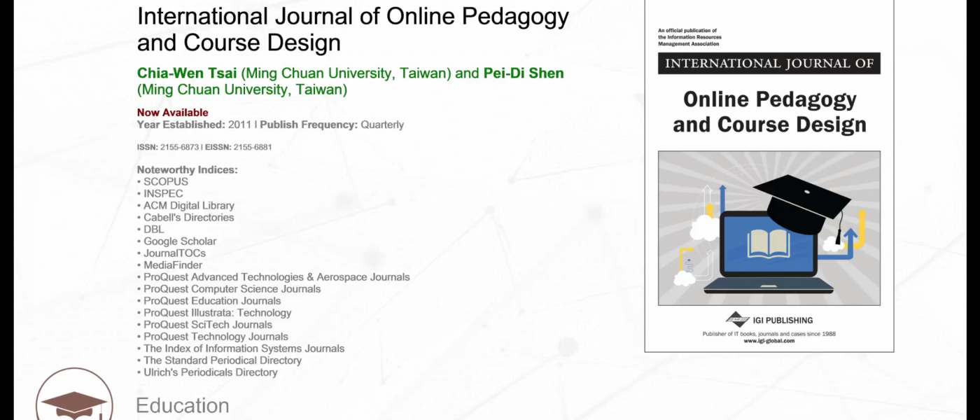Viewport: 980px width, 420px height.
Task: Choose ACM Digital Library from indices
Action: [189, 206]
